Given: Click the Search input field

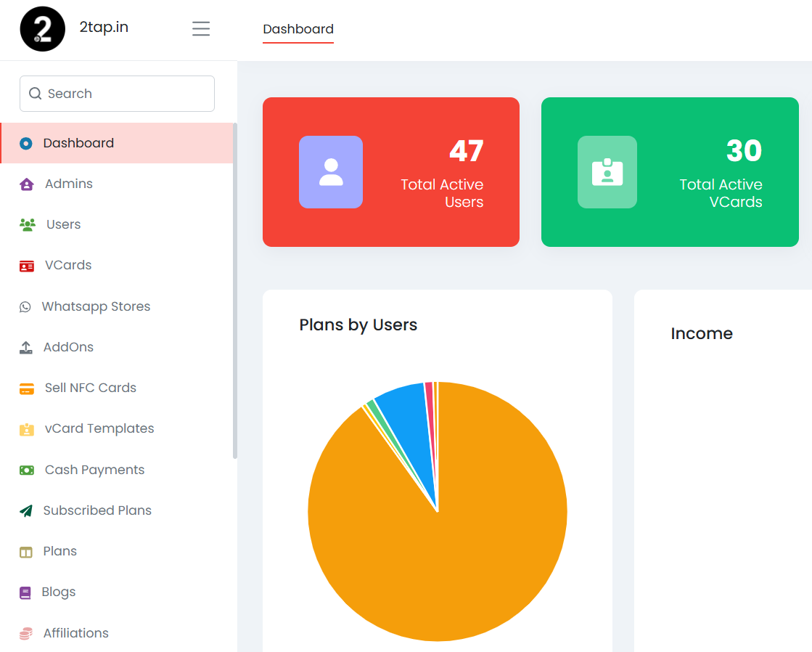Looking at the screenshot, I should 118,94.
